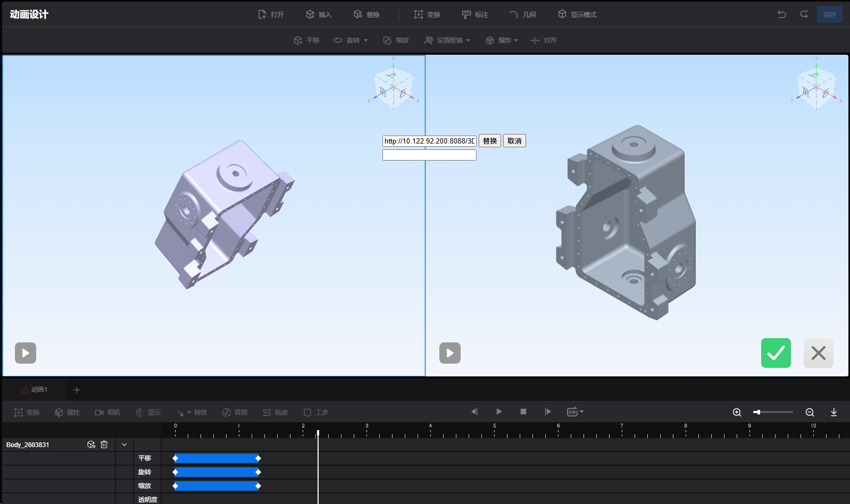Click the timeline download arrow icon

(834, 412)
